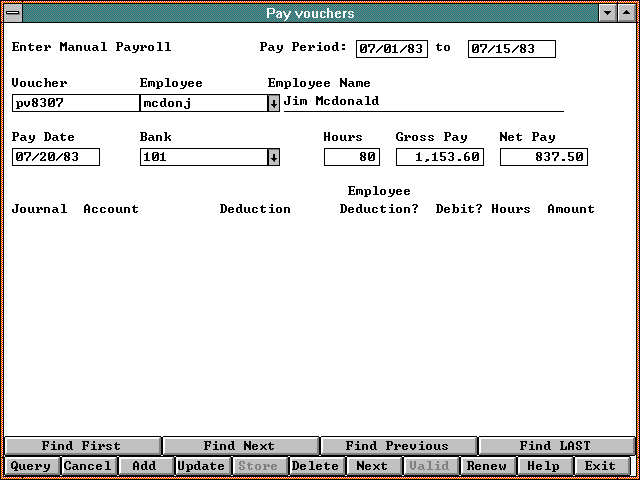
Task: Focus the Pay Date input field
Action: pos(57,157)
